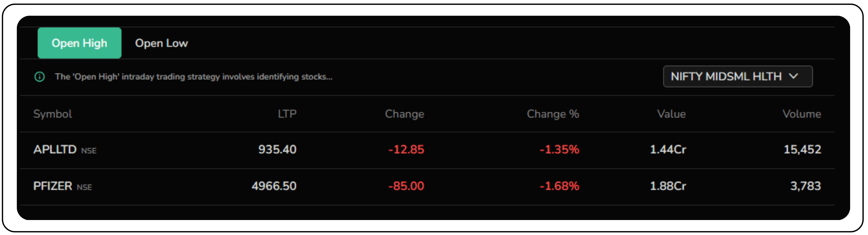Click PFIZER last traded price 4966.50

click(x=274, y=186)
